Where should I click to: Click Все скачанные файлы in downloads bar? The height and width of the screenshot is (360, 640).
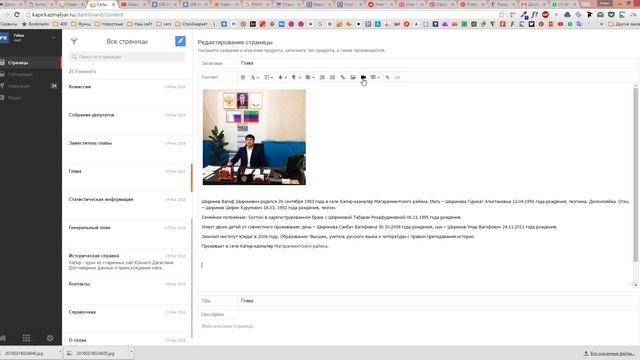coord(609,353)
